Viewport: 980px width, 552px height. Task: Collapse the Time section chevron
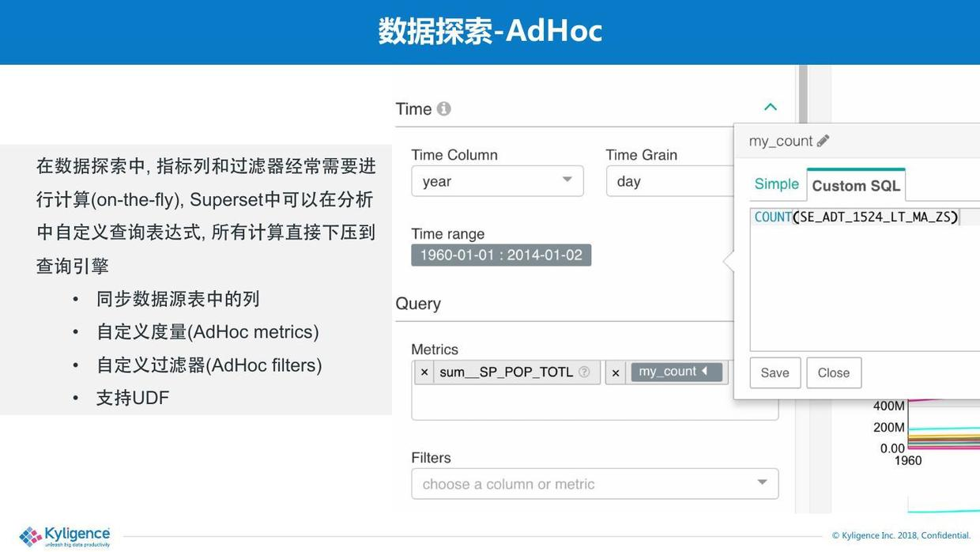click(x=771, y=107)
